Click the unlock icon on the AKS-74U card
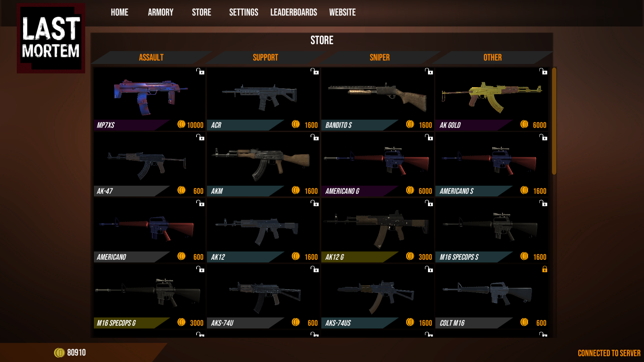This screenshot has height=362, width=644. click(x=315, y=269)
